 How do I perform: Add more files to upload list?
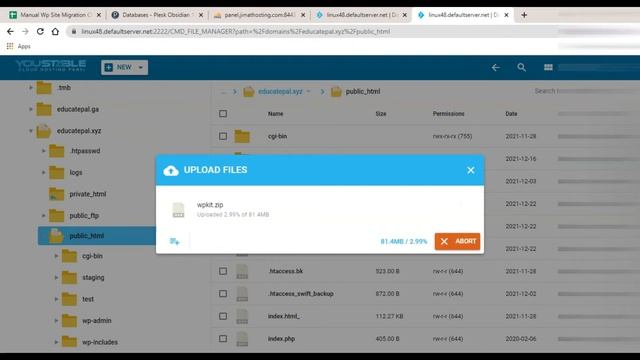(175, 241)
